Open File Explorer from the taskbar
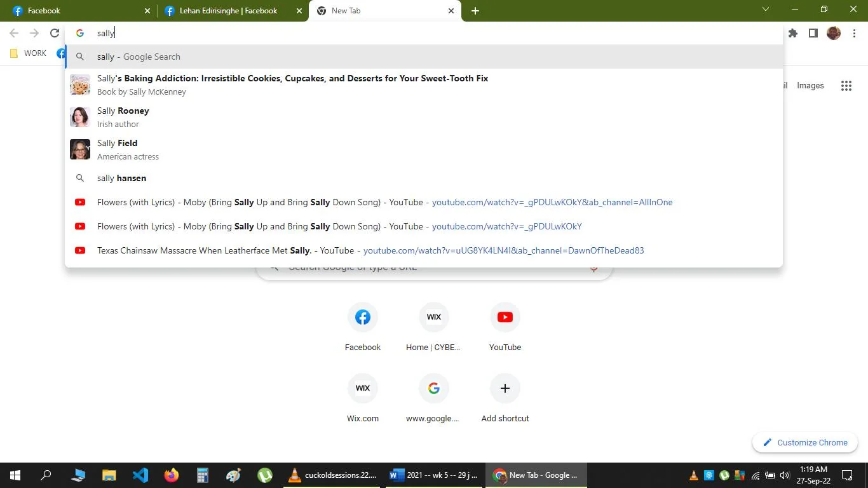The width and height of the screenshot is (868, 488). click(x=109, y=475)
